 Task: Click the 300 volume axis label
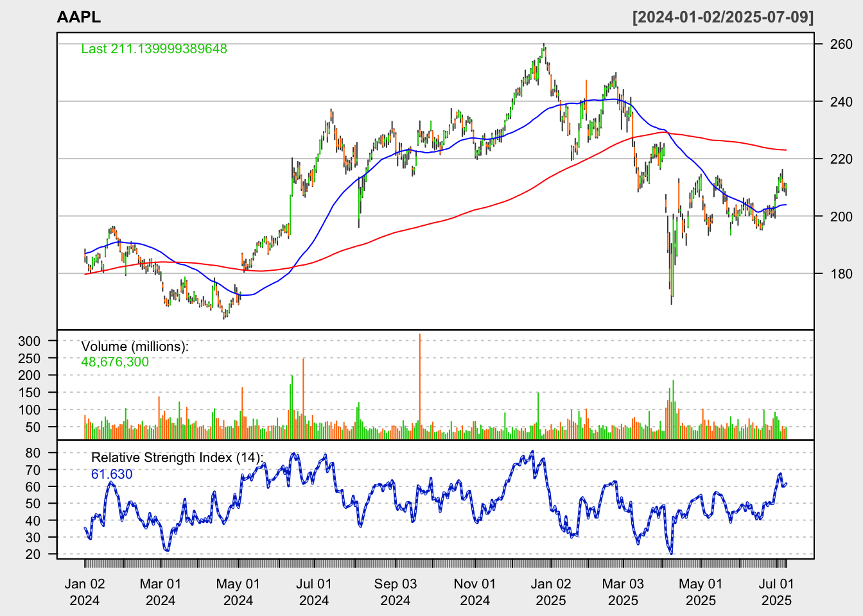pos(30,341)
